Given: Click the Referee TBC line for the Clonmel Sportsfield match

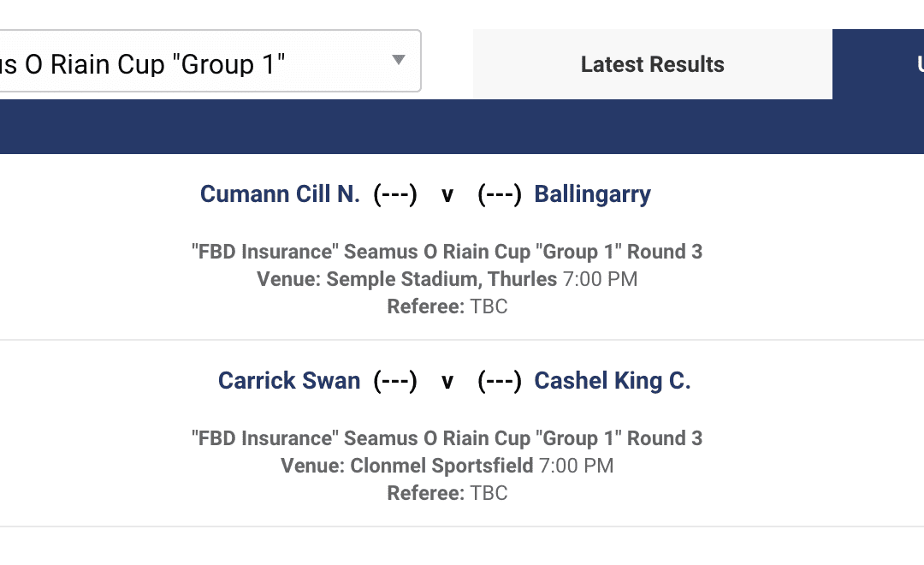Looking at the screenshot, I should click(447, 493).
